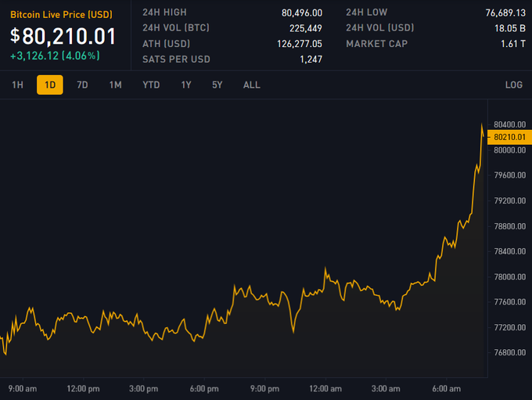The width and height of the screenshot is (532, 400).
Task: Click the 24H HIGH label
Action: pyautogui.click(x=164, y=13)
